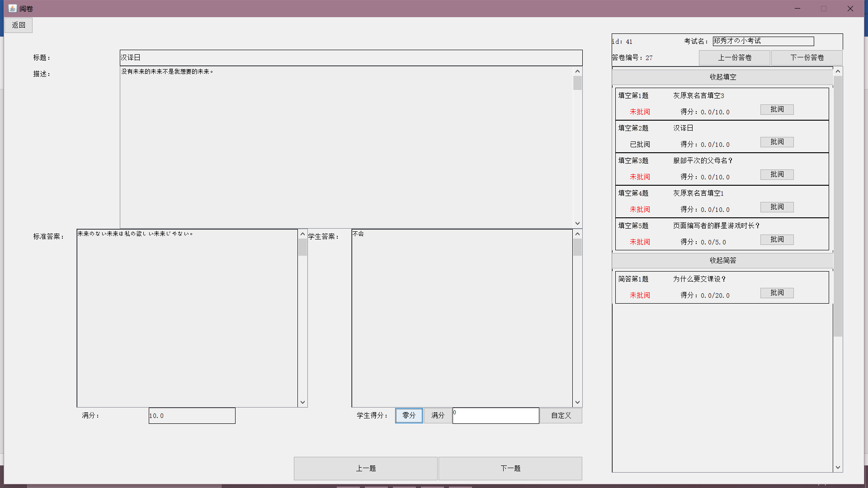Give 零分 to the student
868x488 pixels.
409,415
